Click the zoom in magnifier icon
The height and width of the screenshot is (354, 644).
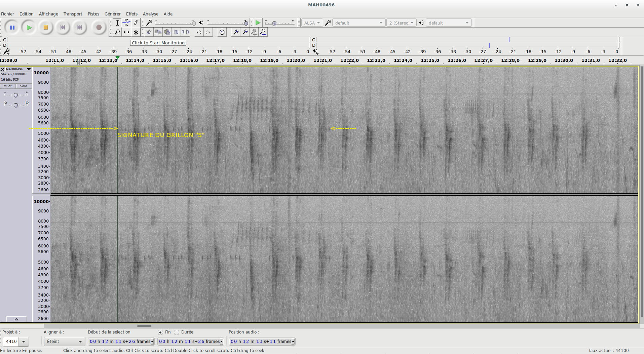pyautogui.click(x=236, y=32)
